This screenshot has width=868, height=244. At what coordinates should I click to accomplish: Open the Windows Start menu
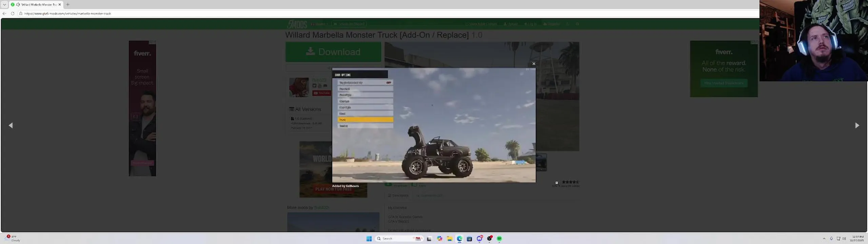point(369,239)
